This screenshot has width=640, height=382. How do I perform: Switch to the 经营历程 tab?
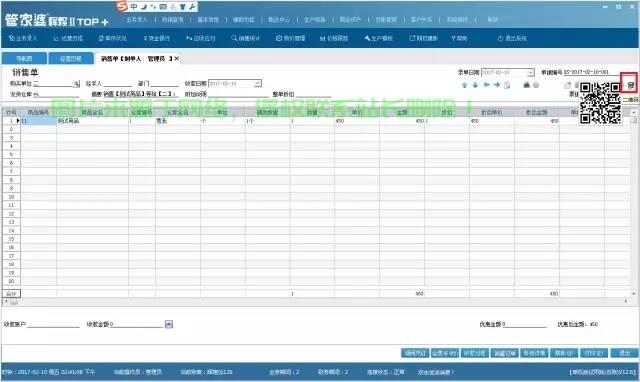[71, 58]
